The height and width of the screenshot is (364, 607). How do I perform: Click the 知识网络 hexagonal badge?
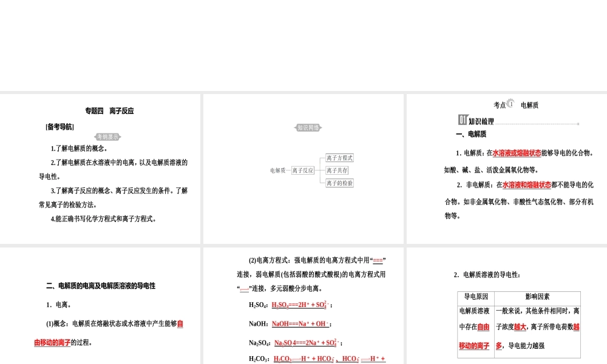coord(307,127)
